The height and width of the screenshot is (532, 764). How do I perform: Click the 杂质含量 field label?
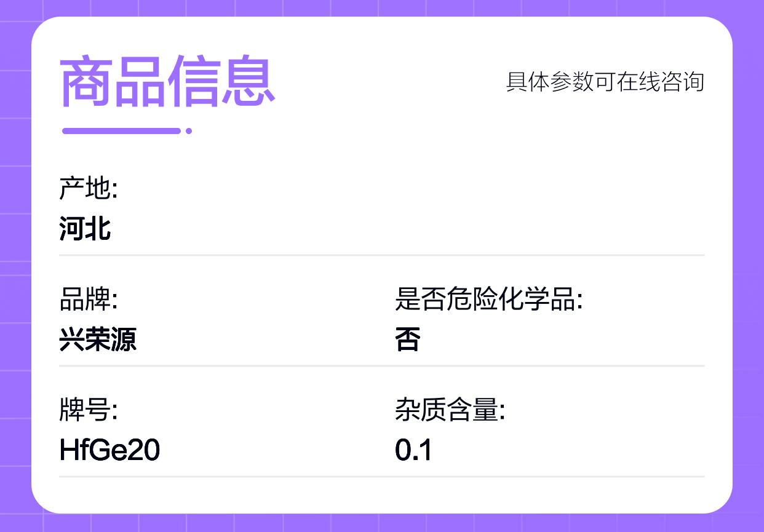click(450, 411)
